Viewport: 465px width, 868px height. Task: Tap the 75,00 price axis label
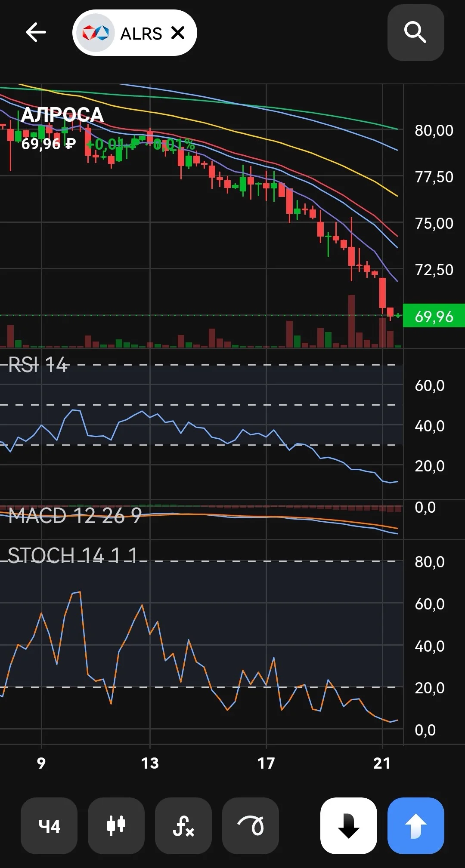pos(434,223)
